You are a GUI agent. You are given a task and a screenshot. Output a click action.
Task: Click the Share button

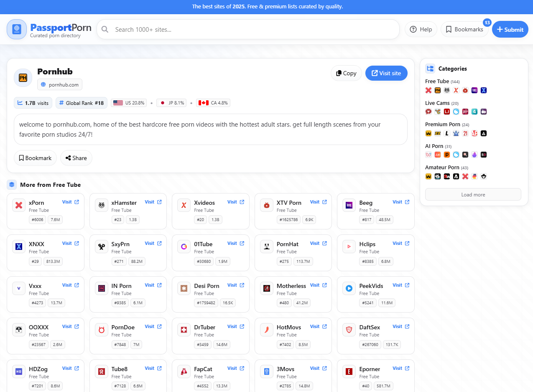pyautogui.click(x=76, y=158)
